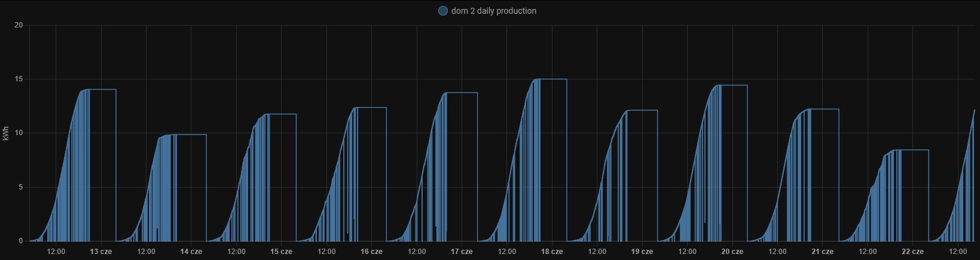Click the 15 value on the y-axis
The image size is (980, 260).
[19, 79]
